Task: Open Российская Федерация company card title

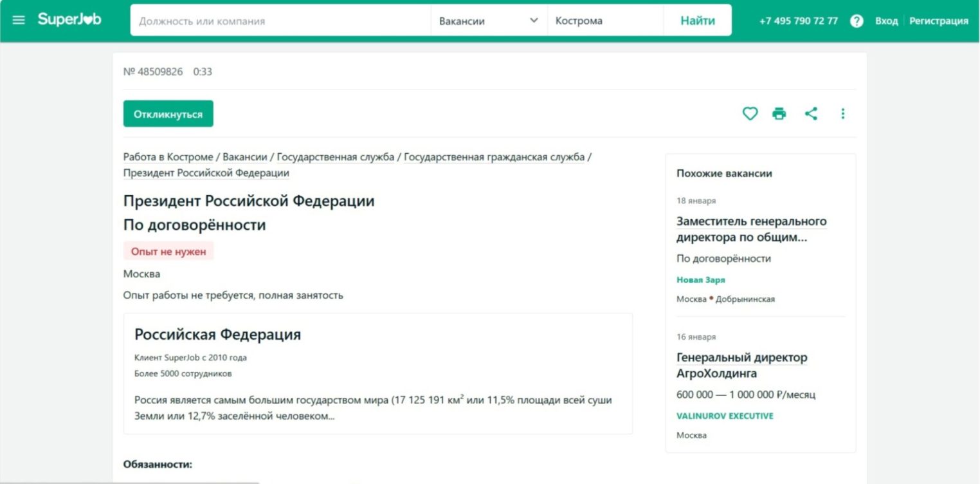Action: pyautogui.click(x=217, y=335)
